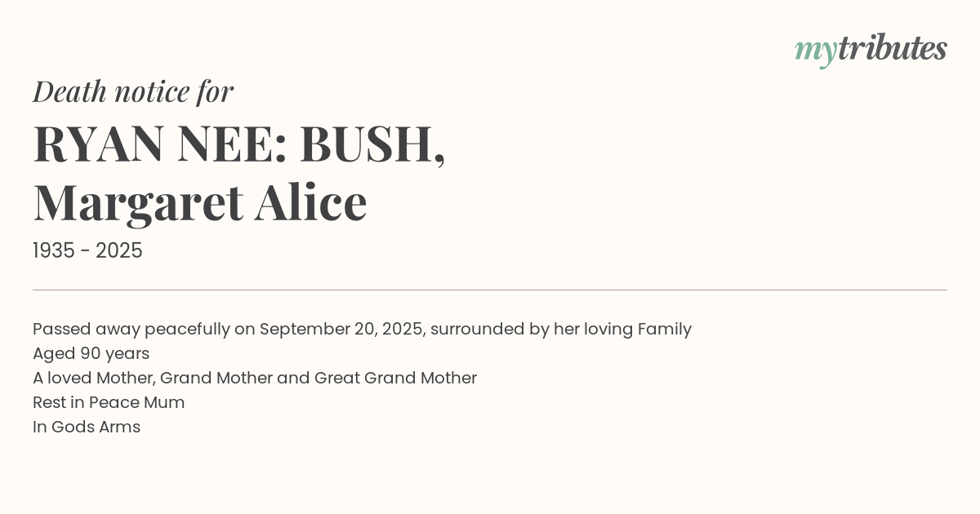Click the death year "2025" under the name
This screenshot has width=980, height=514.
pyautogui.click(x=119, y=251)
